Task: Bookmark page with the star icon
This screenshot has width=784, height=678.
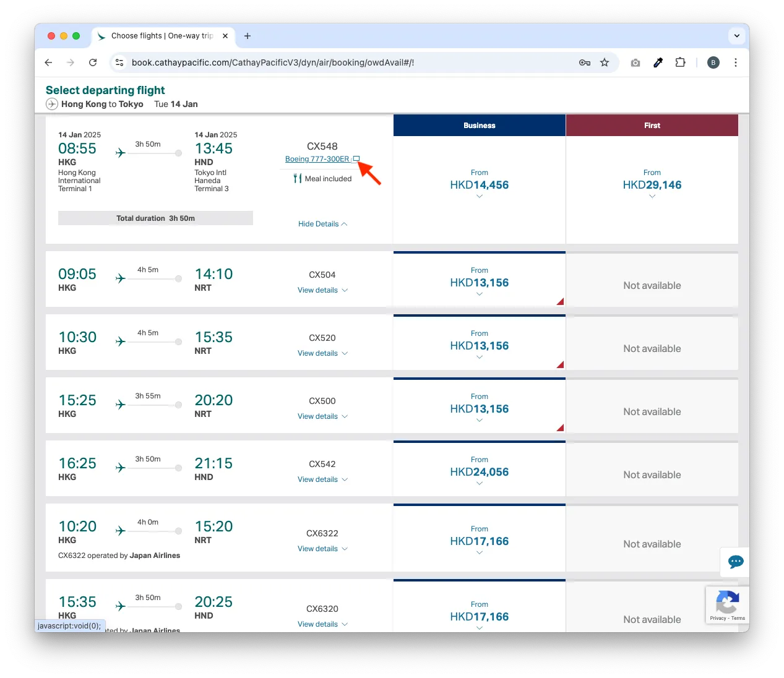Action: pos(605,62)
